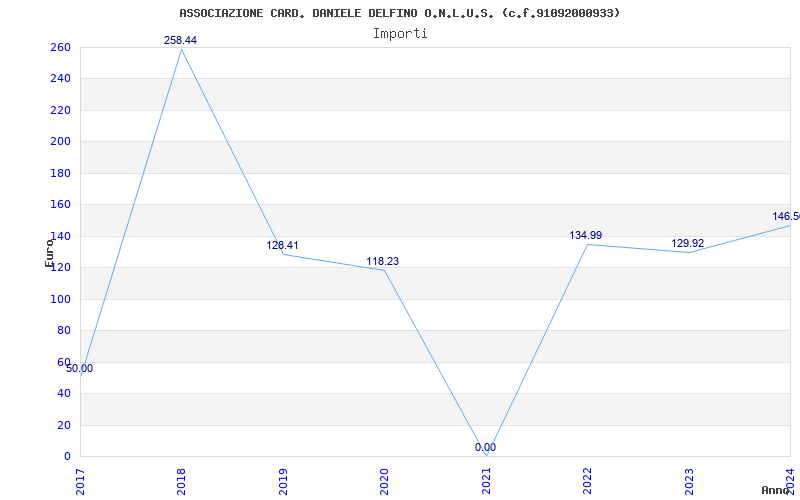
Task: Select the 2019 x-axis label
Action: [x=283, y=481]
